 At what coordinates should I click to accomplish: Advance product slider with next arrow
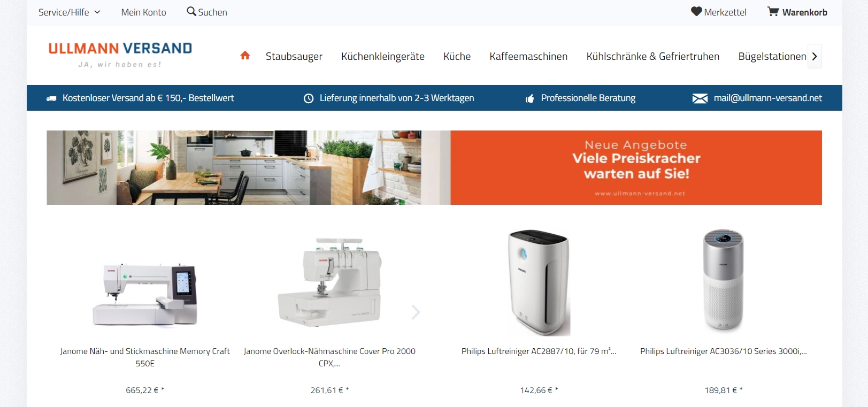(416, 312)
